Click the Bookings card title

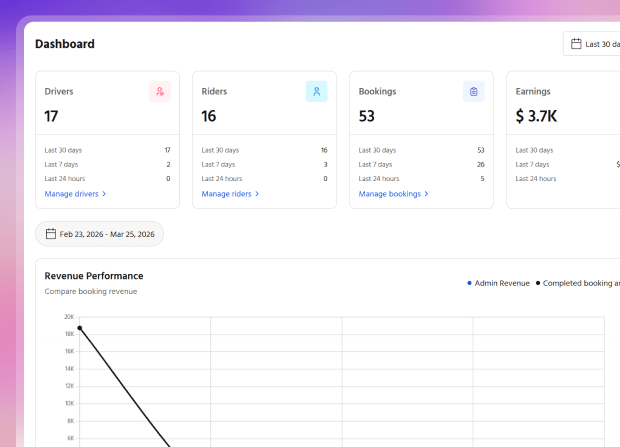tap(377, 91)
